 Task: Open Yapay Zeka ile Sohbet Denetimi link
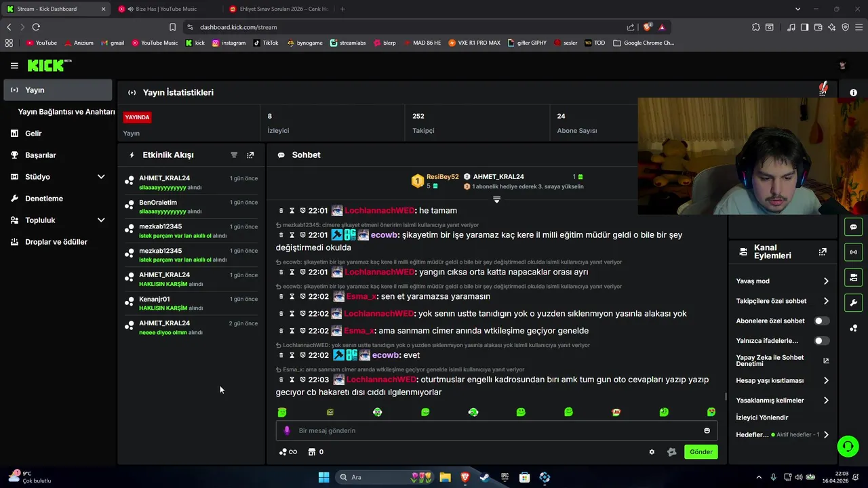(783, 361)
